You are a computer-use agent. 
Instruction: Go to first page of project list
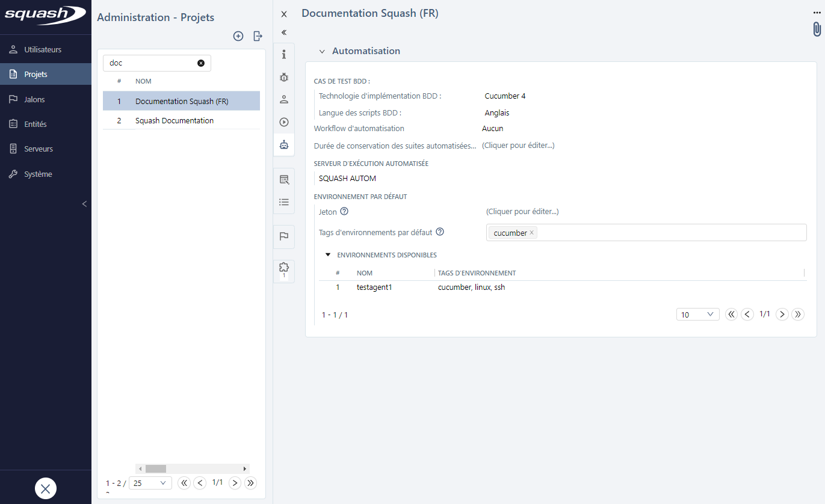point(184,483)
